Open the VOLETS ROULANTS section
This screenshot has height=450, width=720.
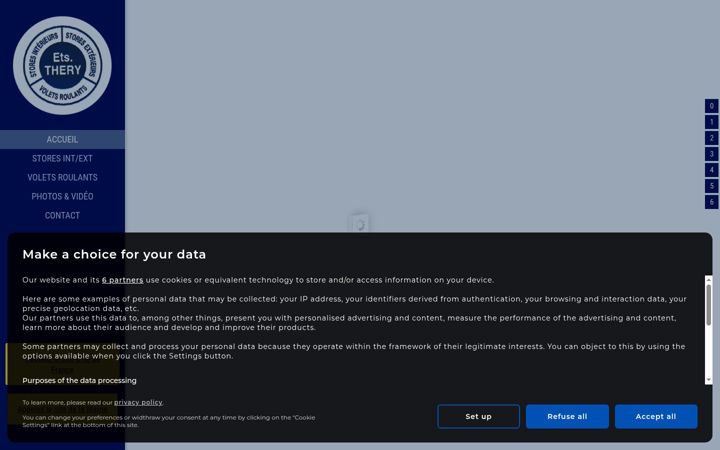click(x=62, y=177)
